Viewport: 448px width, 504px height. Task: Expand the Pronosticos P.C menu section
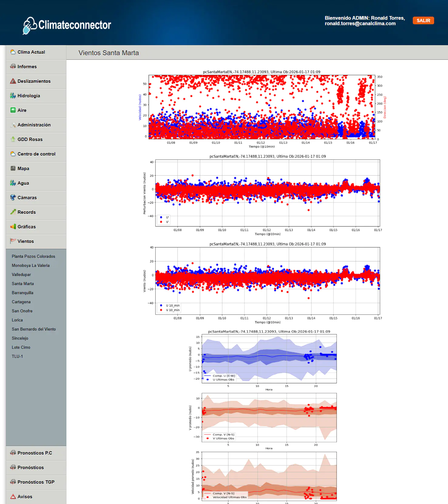click(35, 453)
